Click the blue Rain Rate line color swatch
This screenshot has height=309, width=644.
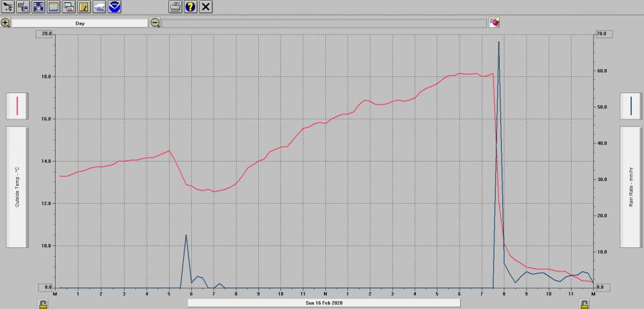coord(631,106)
